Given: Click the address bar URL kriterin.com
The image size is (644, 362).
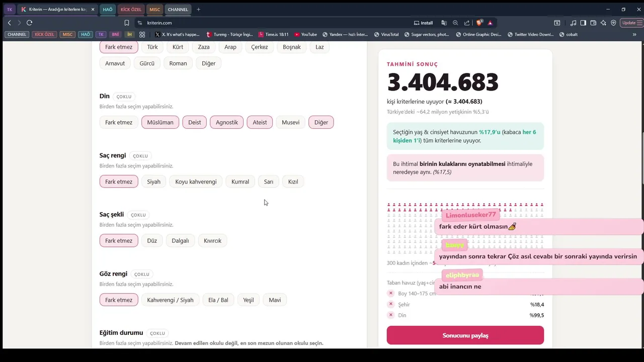Looking at the screenshot, I should click(159, 23).
